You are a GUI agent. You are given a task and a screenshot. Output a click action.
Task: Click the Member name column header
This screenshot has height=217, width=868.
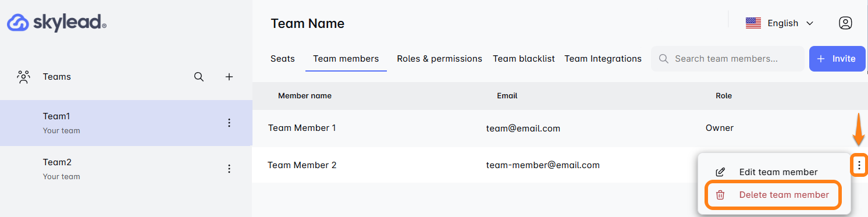[305, 95]
